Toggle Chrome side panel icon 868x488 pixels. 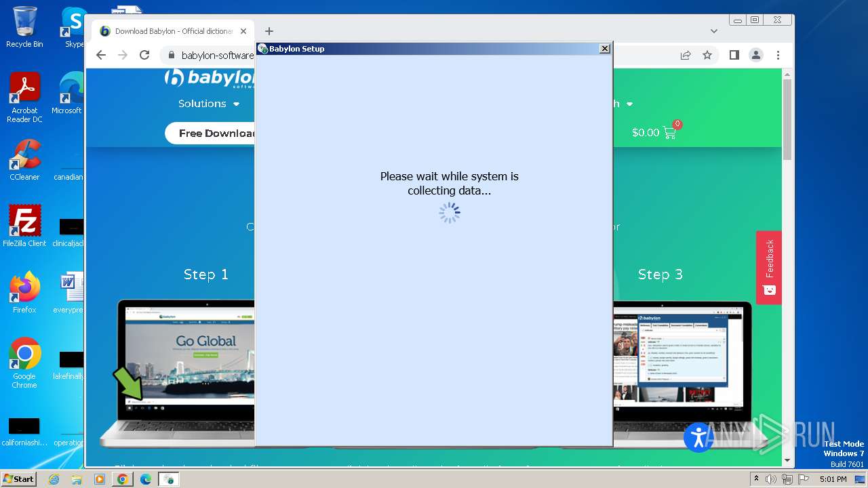(x=734, y=55)
